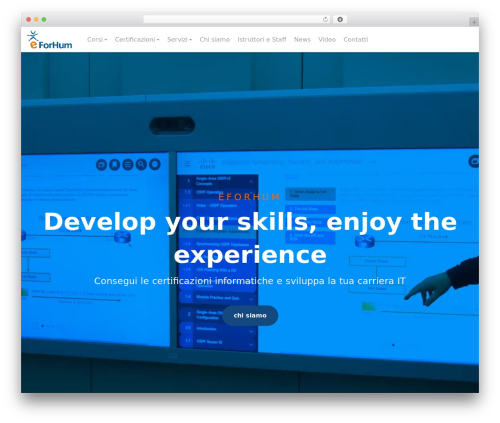This screenshot has height=423, width=500.
Task: Click the 'Develop your skills, enjoy the experience' headline
Action: point(250,238)
